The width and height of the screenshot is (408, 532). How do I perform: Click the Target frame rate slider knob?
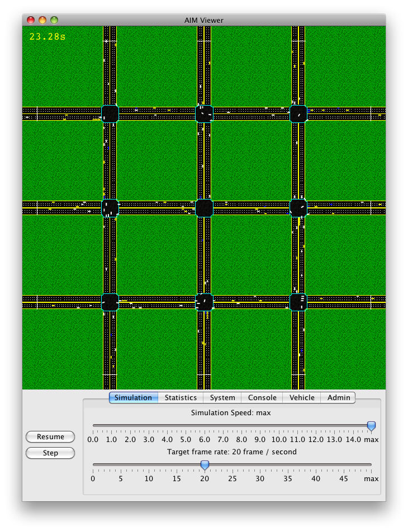coord(205,465)
